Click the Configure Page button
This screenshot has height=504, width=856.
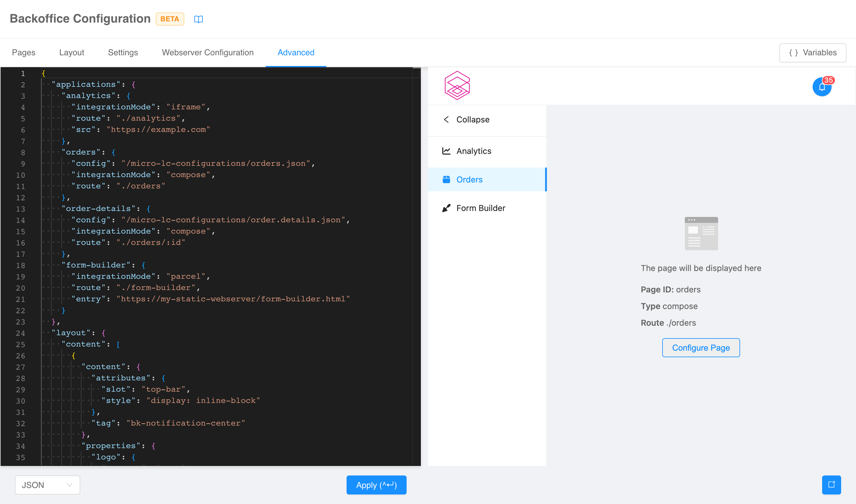click(701, 348)
